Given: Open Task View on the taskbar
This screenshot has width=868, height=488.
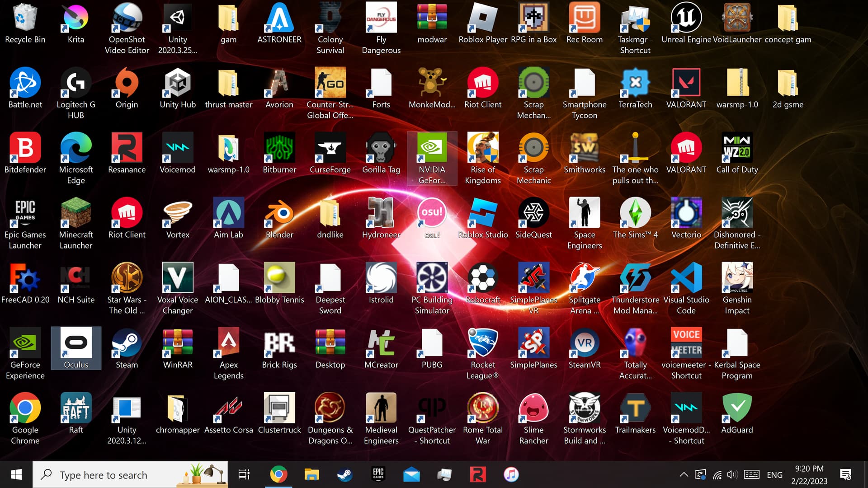Looking at the screenshot, I should [244, 474].
